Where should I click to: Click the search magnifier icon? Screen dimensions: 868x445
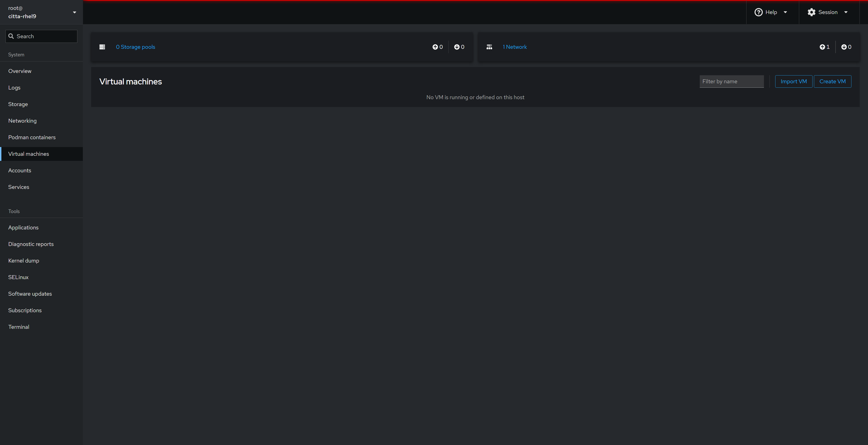pos(11,36)
